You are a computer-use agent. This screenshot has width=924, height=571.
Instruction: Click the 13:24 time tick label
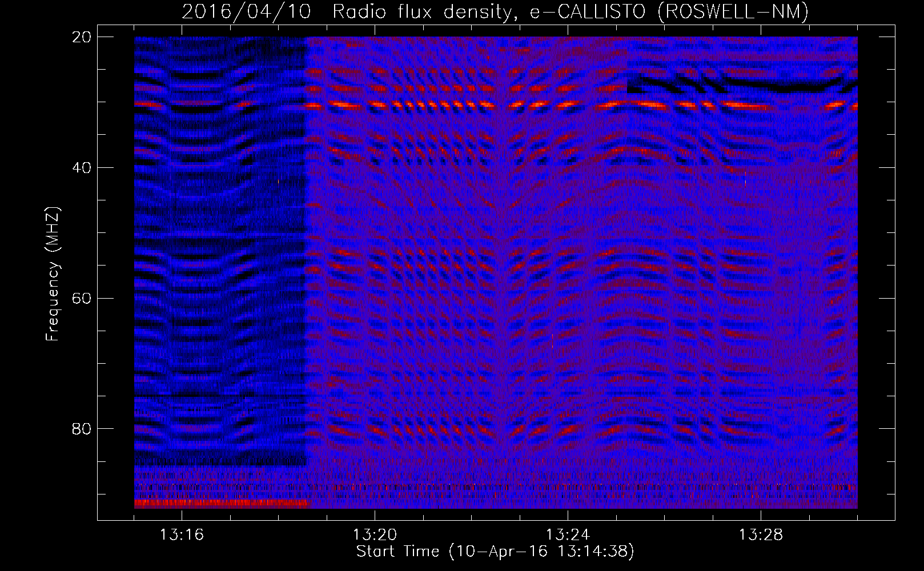click(568, 534)
